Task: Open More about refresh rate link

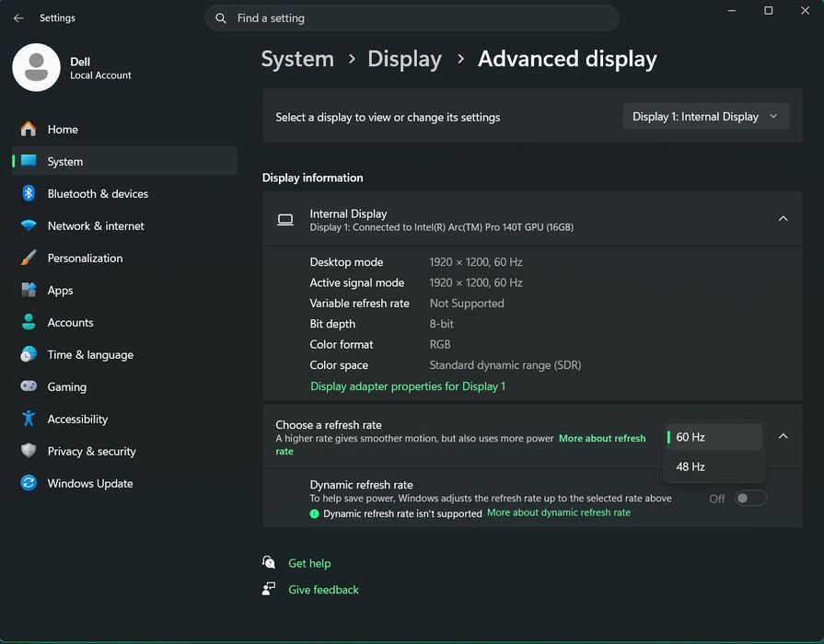Action: [602, 438]
